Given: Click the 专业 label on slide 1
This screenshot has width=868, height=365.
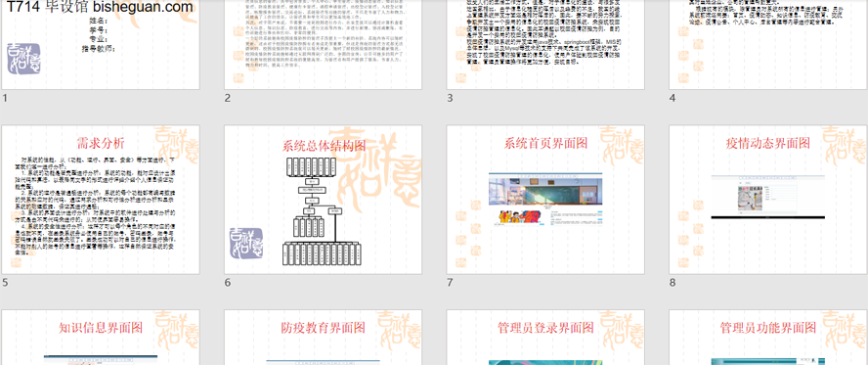Looking at the screenshot, I should pos(98,39).
